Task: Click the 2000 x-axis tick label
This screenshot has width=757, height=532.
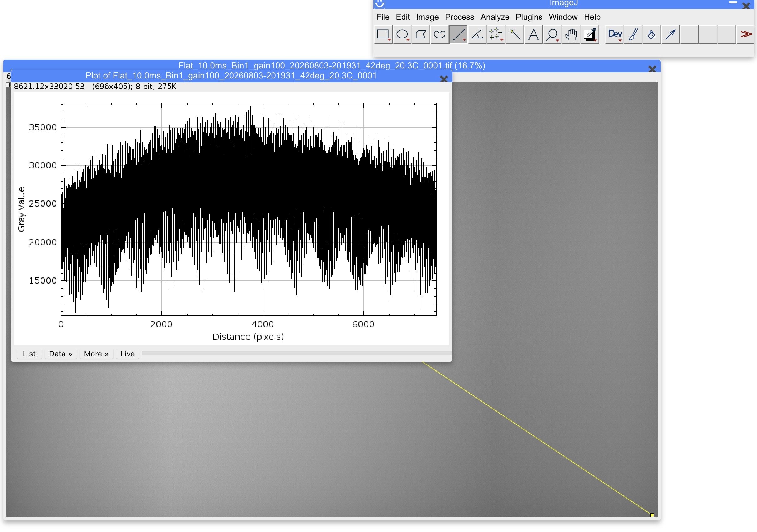Action: pos(161,324)
